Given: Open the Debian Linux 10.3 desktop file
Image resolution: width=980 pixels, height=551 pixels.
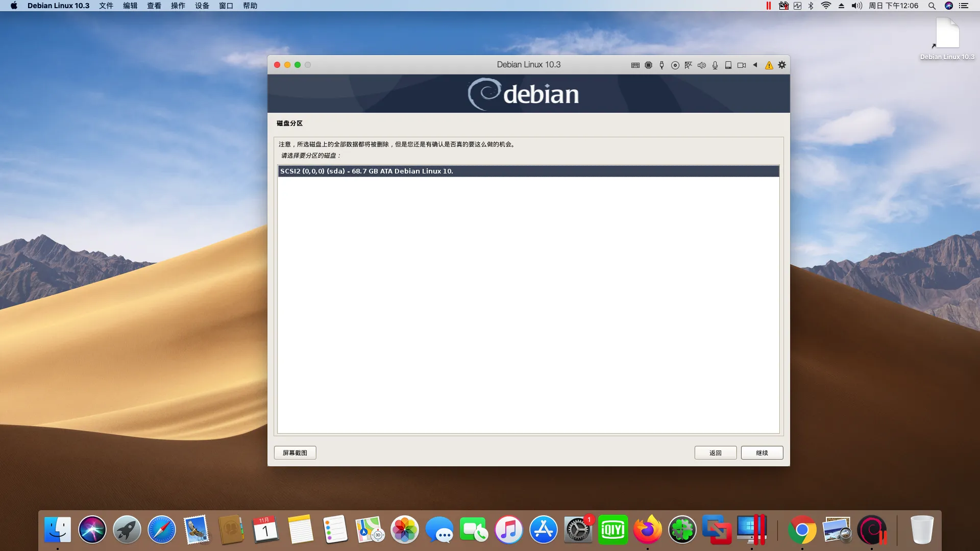Looking at the screenshot, I should point(947,39).
